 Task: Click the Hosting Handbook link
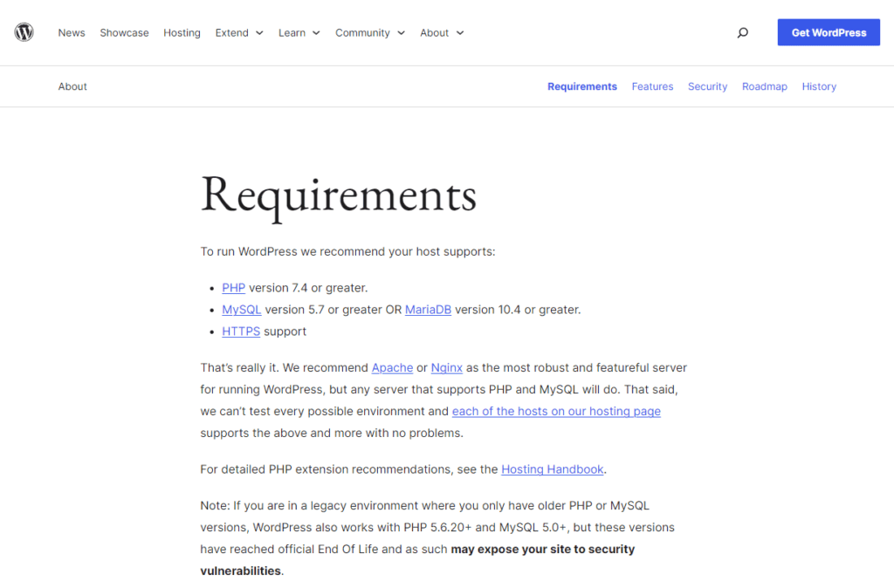pos(552,468)
